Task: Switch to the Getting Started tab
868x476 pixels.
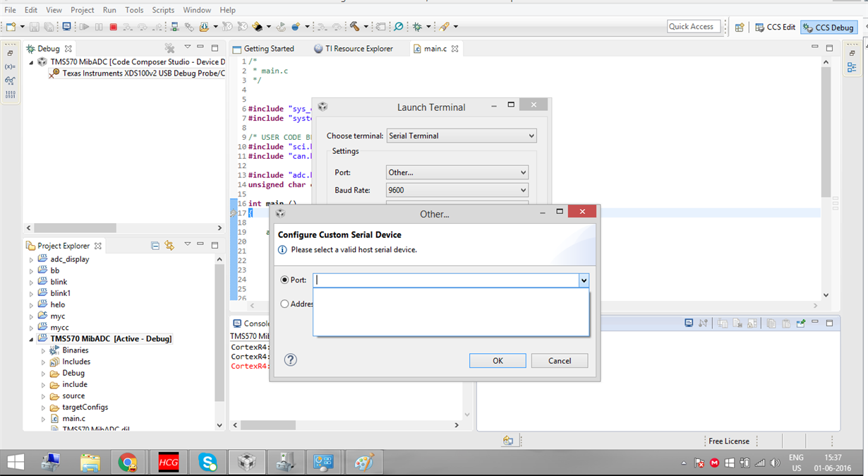Action: (268, 49)
